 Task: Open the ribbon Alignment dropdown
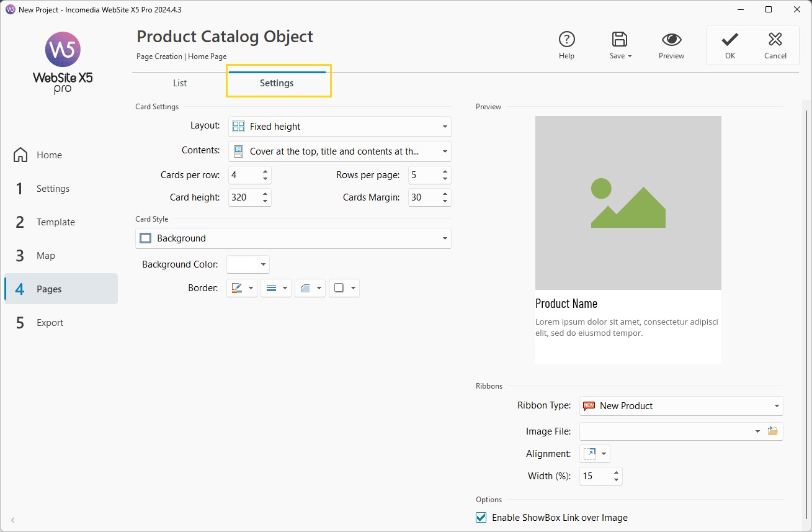[594, 454]
